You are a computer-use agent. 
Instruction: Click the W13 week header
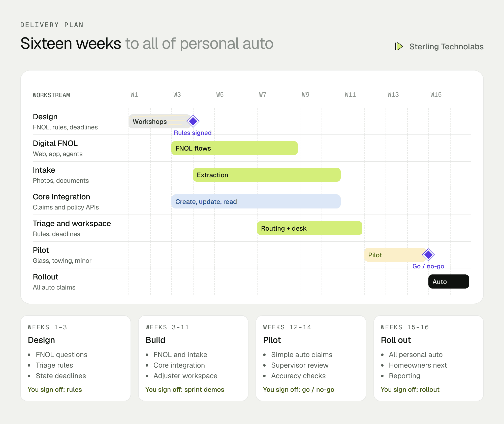click(x=393, y=95)
